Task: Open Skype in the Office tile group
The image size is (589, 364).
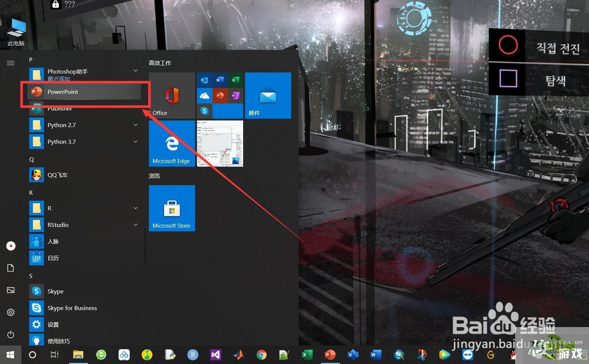Action: (204, 111)
